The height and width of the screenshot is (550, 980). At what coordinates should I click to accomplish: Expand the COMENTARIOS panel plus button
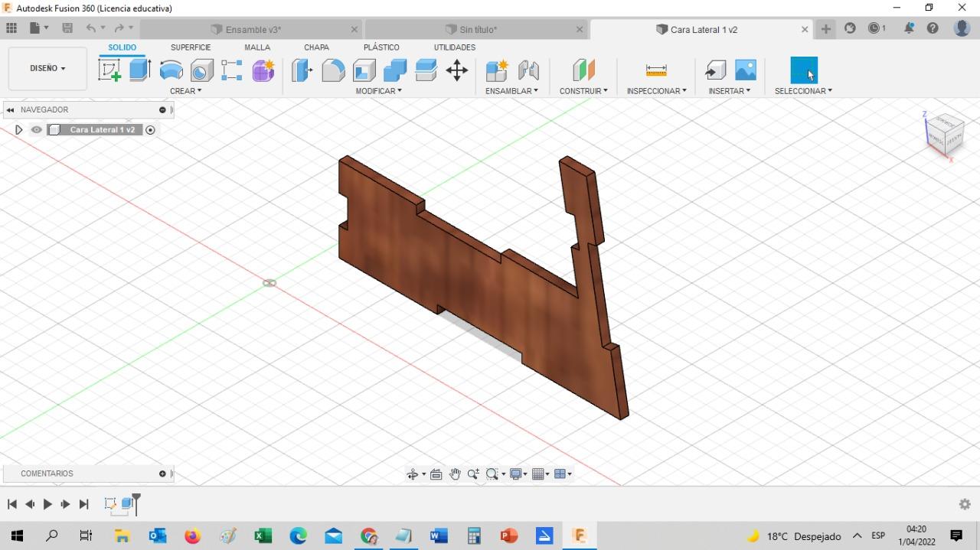tap(162, 474)
